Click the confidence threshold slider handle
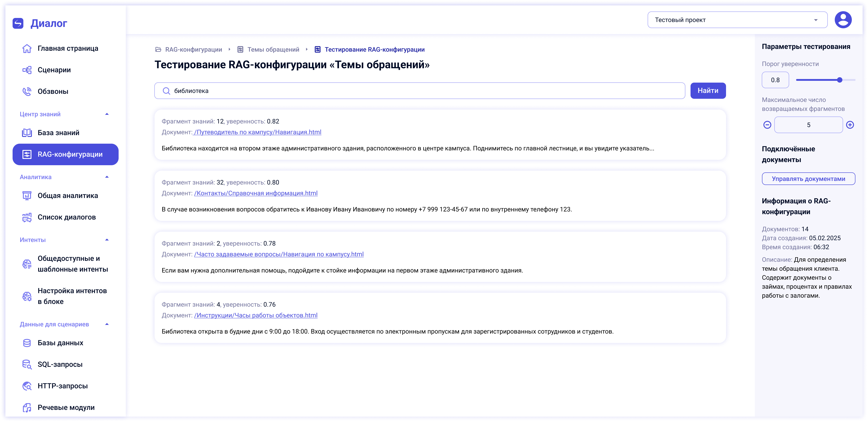The width and height of the screenshot is (868, 422). point(840,80)
